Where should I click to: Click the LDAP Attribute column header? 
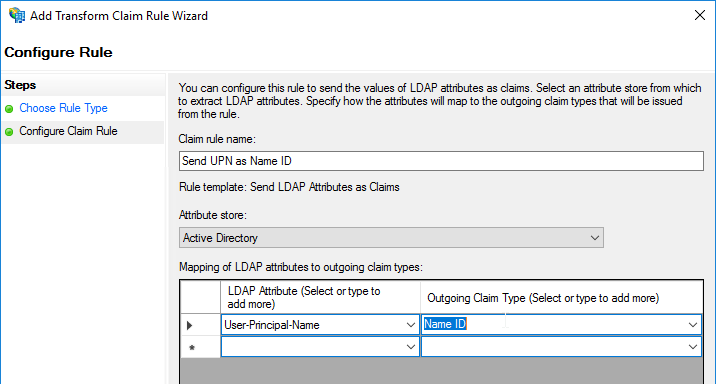pyautogui.click(x=320, y=297)
